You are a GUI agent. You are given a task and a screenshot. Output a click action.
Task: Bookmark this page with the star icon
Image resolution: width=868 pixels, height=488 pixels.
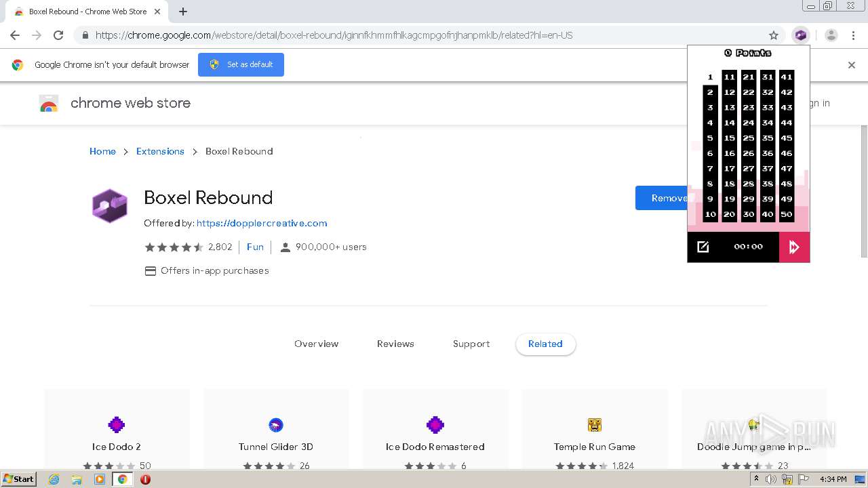[x=774, y=35]
